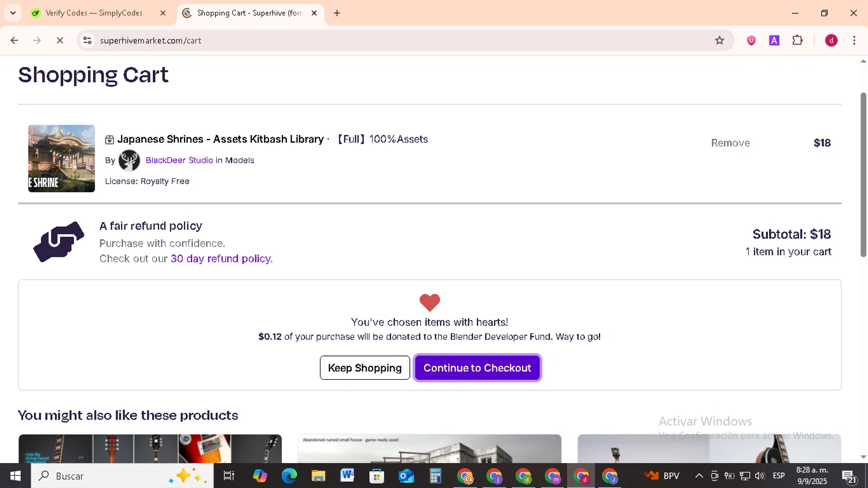Switch to Verify Codes SimplyCodes tab
The image size is (868, 488).
[94, 13]
